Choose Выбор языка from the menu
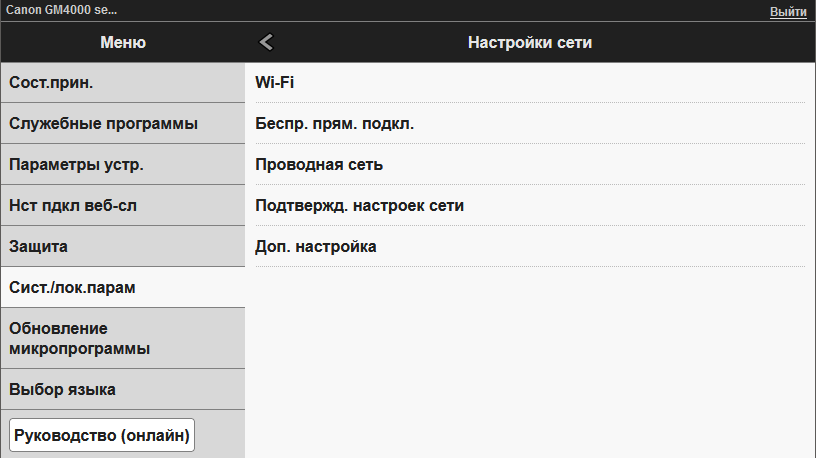816x458 pixels. [x=122, y=389]
